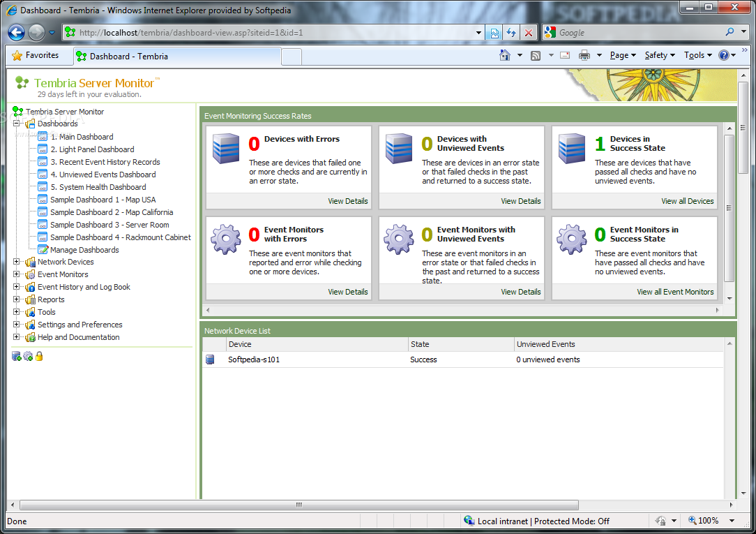
Task: Open Sample Dashboard 4 - Rackmount Cabinet
Action: click(121, 237)
